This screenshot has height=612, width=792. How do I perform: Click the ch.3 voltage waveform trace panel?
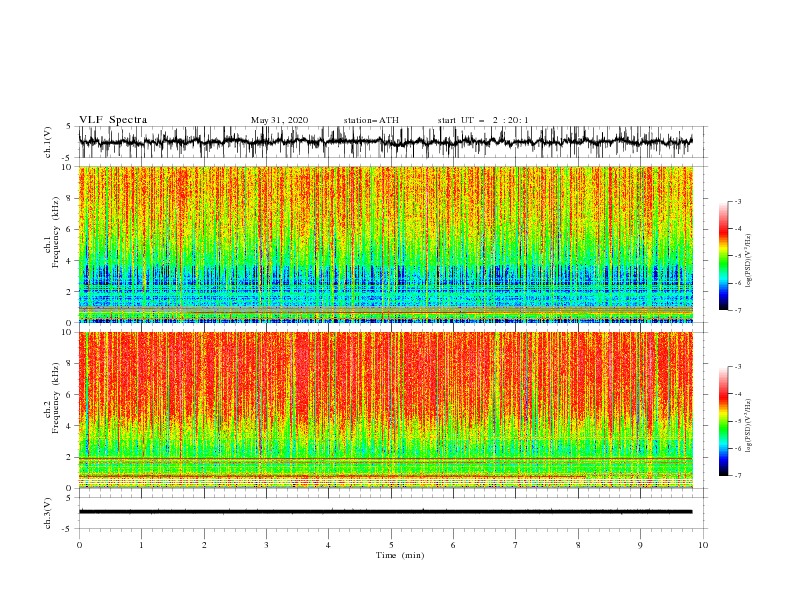click(x=392, y=513)
